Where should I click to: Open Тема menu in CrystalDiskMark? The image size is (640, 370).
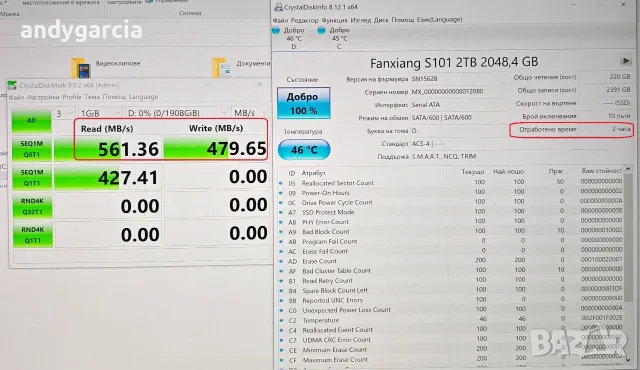[x=92, y=97]
